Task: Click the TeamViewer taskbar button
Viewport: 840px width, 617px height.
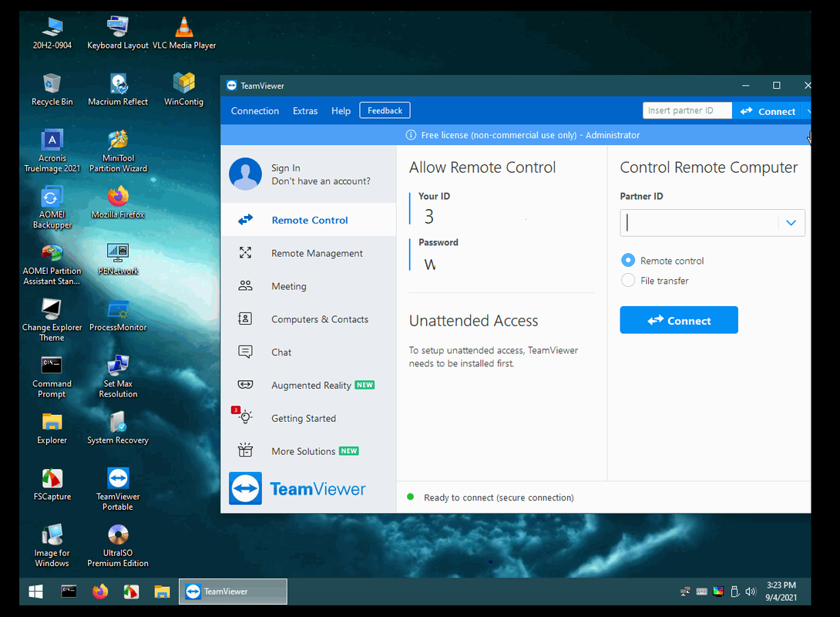Action: click(233, 592)
